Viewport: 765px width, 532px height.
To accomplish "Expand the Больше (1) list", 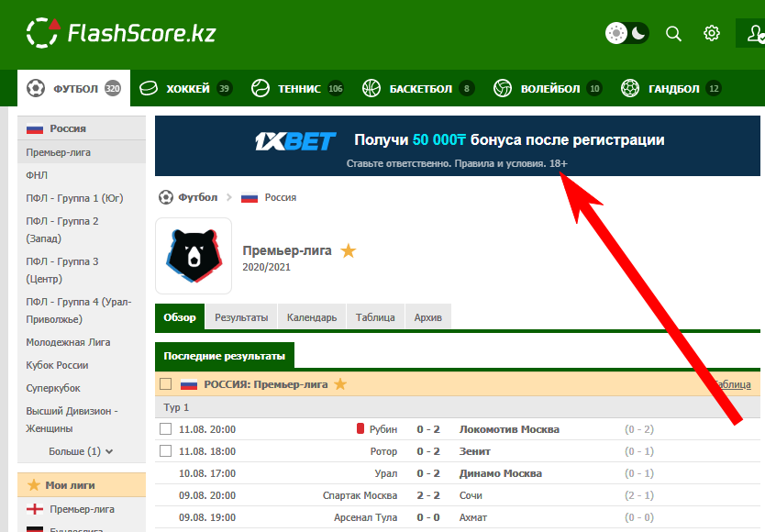I will click(81, 451).
